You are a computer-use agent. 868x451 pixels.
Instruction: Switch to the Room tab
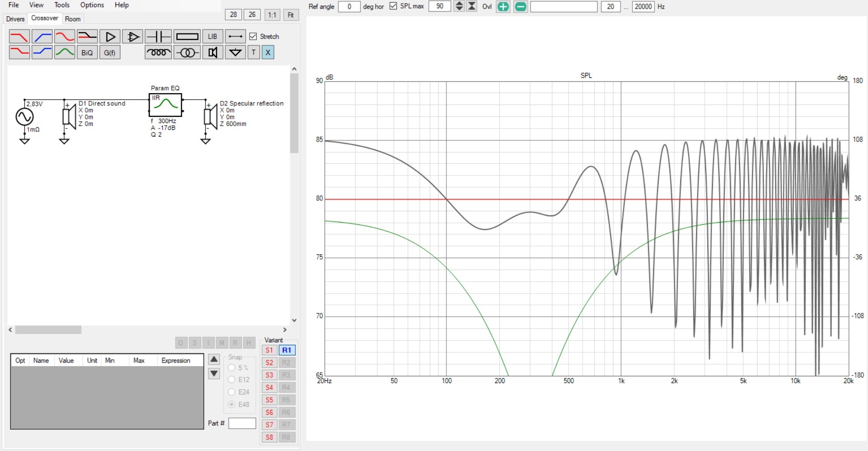pyautogui.click(x=72, y=19)
